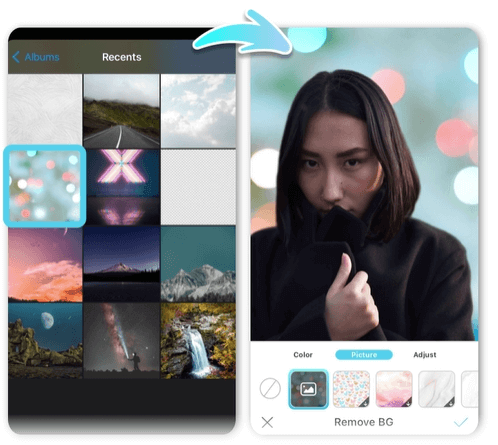This screenshot has width=498, height=445.
Task: Go back to Albums
Action: pos(42,57)
